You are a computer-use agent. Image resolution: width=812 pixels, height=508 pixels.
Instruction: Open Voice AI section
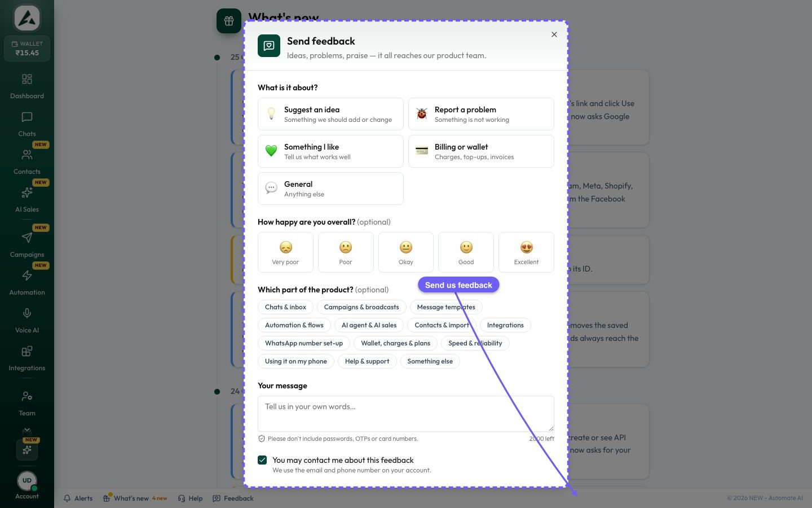[27, 321]
